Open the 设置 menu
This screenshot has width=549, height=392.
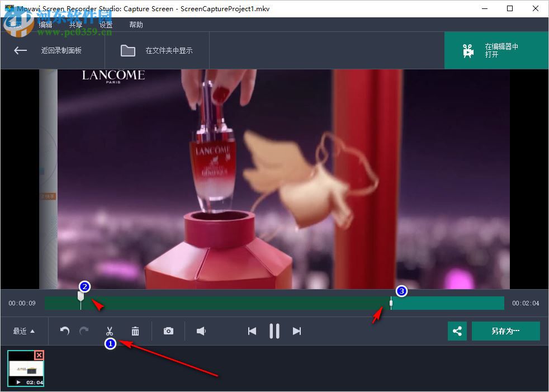click(x=106, y=24)
